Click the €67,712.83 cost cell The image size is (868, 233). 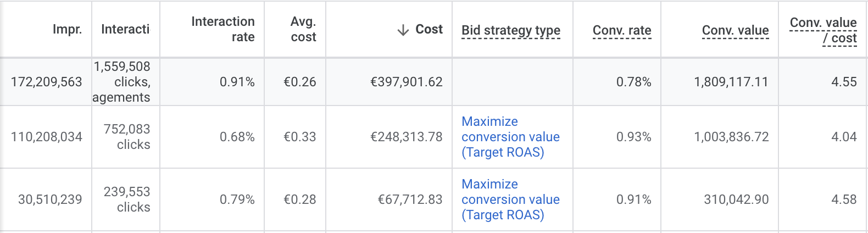[x=410, y=199]
